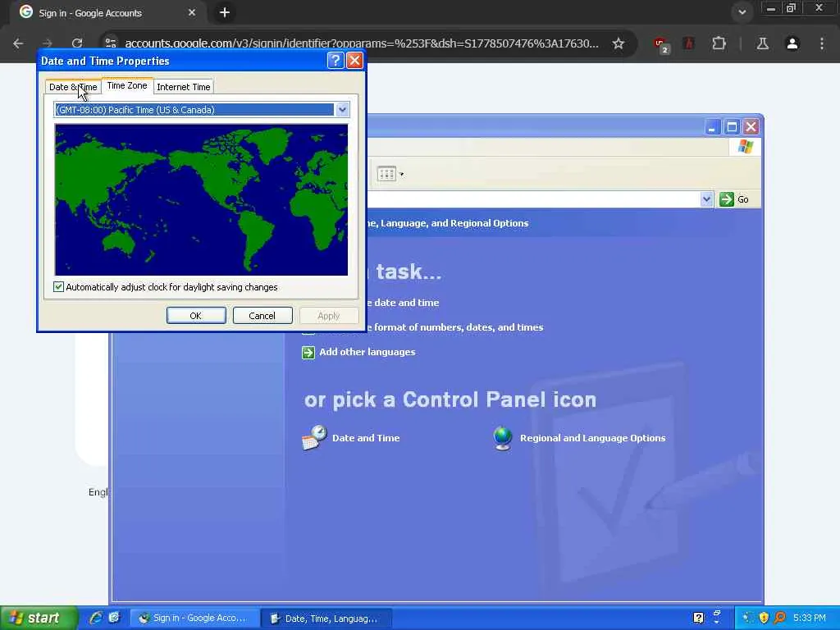This screenshot has height=630, width=840.
Task: Maximize the Control Panel window
Action: (x=732, y=127)
